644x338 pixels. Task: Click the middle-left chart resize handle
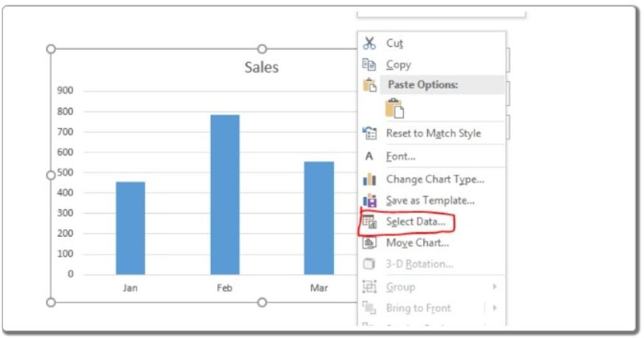[50, 176]
